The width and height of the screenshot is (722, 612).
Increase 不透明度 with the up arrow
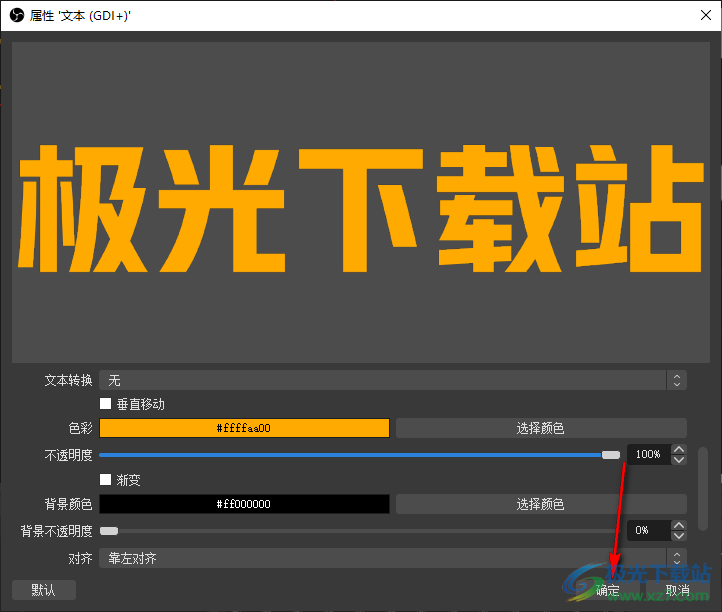point(679,449)
